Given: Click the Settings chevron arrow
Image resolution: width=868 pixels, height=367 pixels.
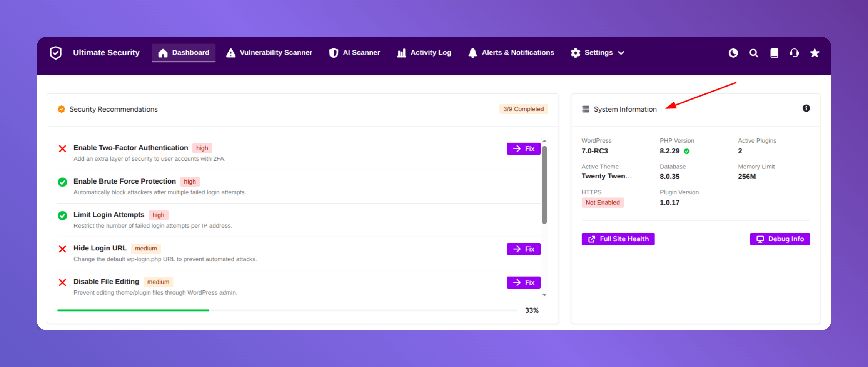Looking at the screenshot, I should click(x=621, y=53).
